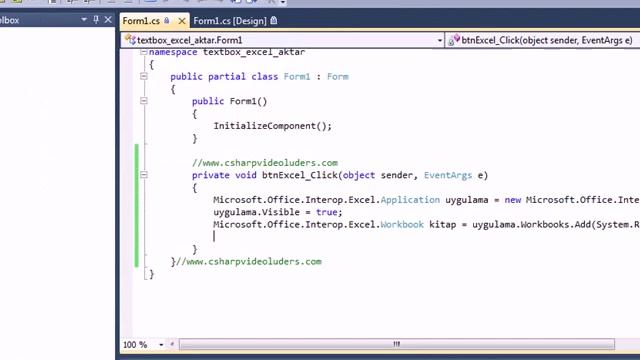Image resolution: width=640 pixels, height=360 pixels.
Task: Close the Form1.cs tab
Action: pos(182,21)
